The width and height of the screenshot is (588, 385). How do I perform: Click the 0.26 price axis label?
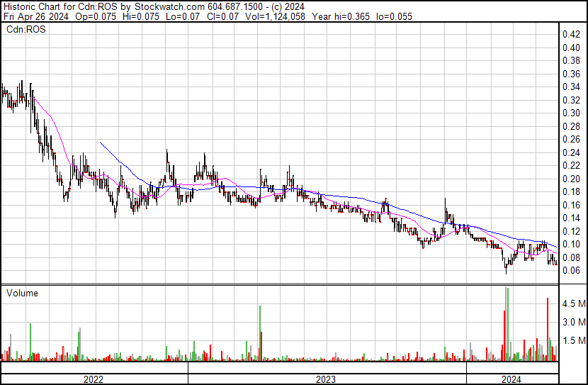[571, 139]
